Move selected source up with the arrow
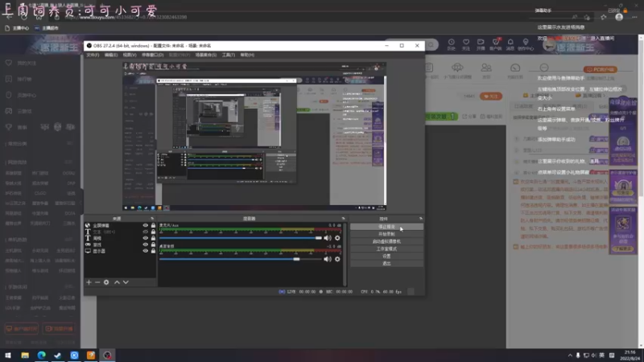Viewport: 644px width, 362px height. point(117,282)
